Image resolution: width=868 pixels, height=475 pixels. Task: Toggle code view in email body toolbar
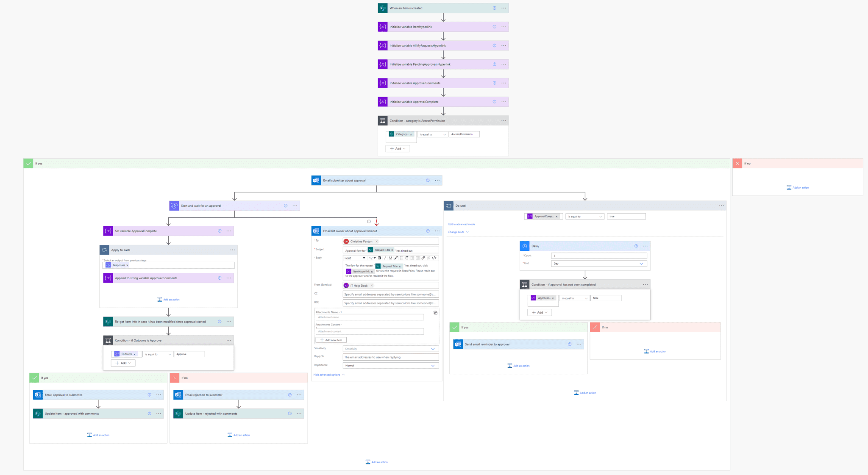click(434, 258)
